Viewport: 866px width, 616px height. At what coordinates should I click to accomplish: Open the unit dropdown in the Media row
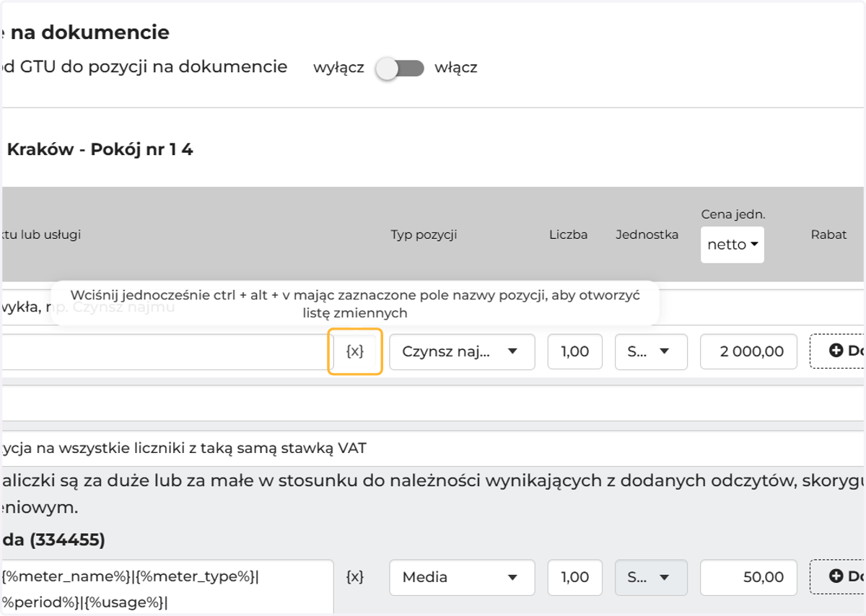[x=651, y=577]
